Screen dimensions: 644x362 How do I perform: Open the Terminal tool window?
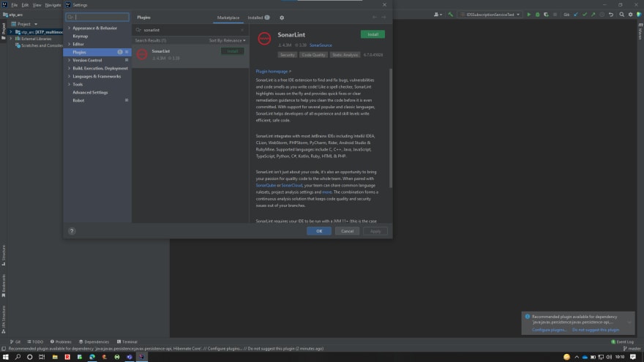coord(127,342)
